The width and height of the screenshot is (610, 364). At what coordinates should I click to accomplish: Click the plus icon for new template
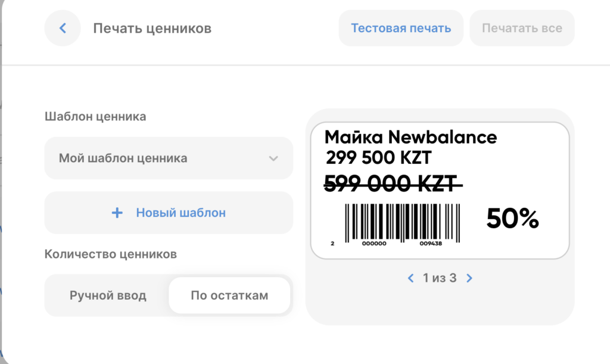pyautogui.click(x=117, y=213)
